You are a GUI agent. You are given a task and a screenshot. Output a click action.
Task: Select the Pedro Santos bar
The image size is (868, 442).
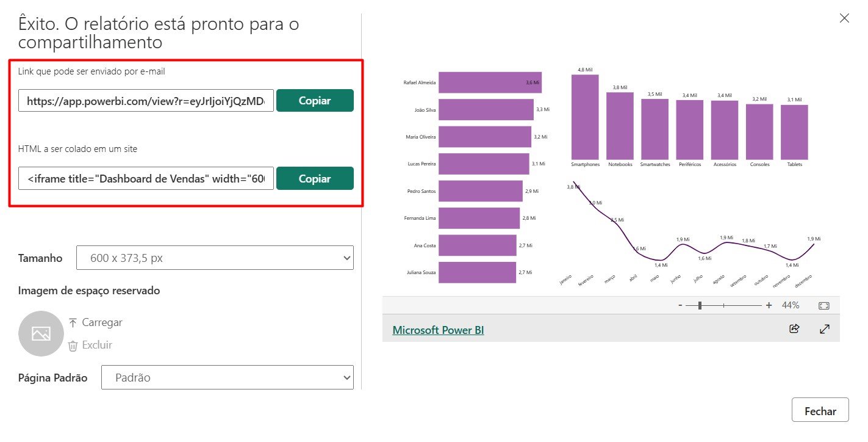[481, 191]
